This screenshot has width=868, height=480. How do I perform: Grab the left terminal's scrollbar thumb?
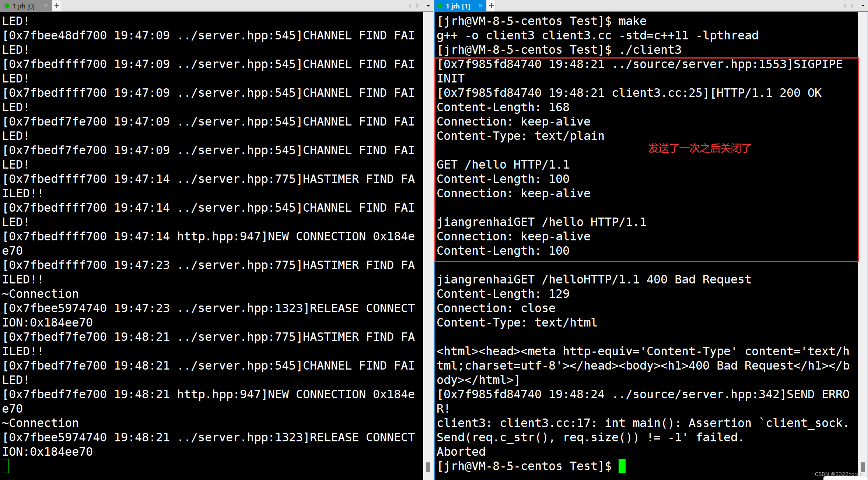pos(428,467)
